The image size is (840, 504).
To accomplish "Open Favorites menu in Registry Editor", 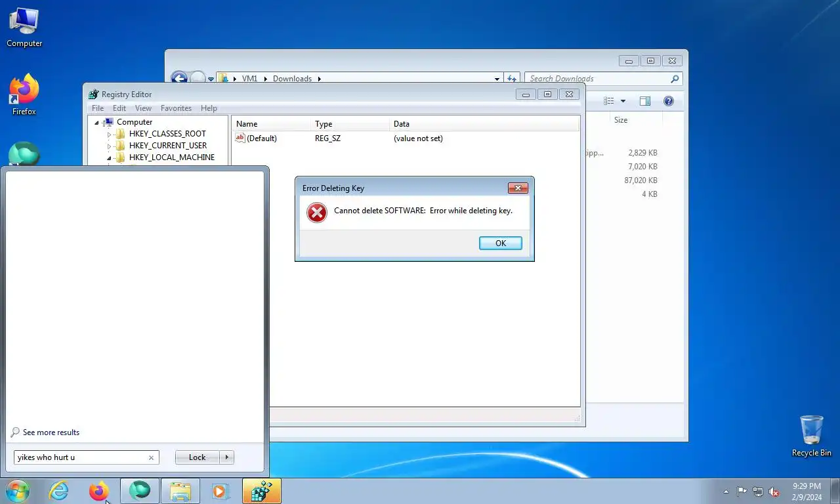I will 176,108.
